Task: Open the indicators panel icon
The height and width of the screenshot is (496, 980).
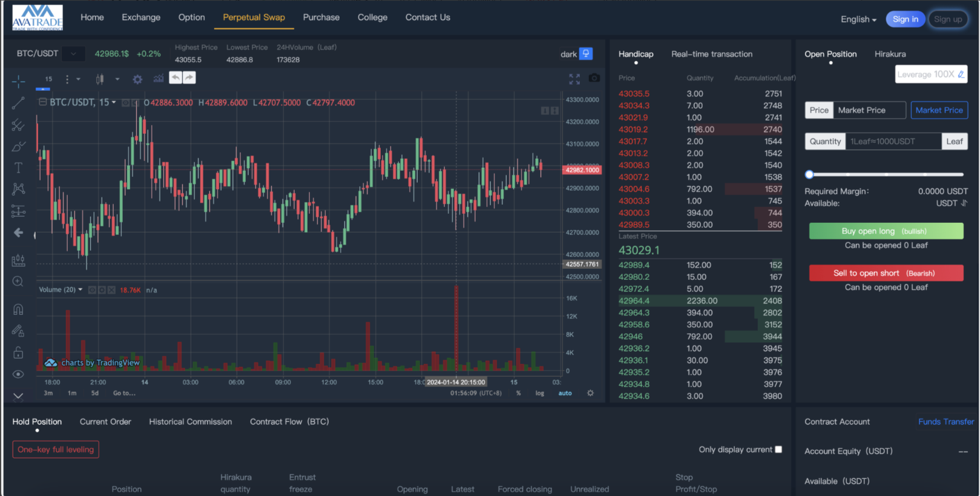Action: [x=159, y=79]
